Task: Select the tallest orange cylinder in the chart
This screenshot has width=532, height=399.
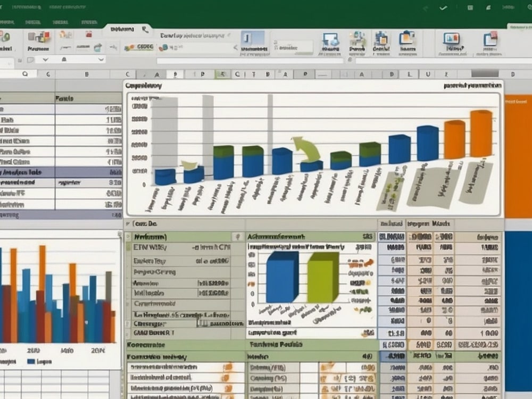Action: 481,134
